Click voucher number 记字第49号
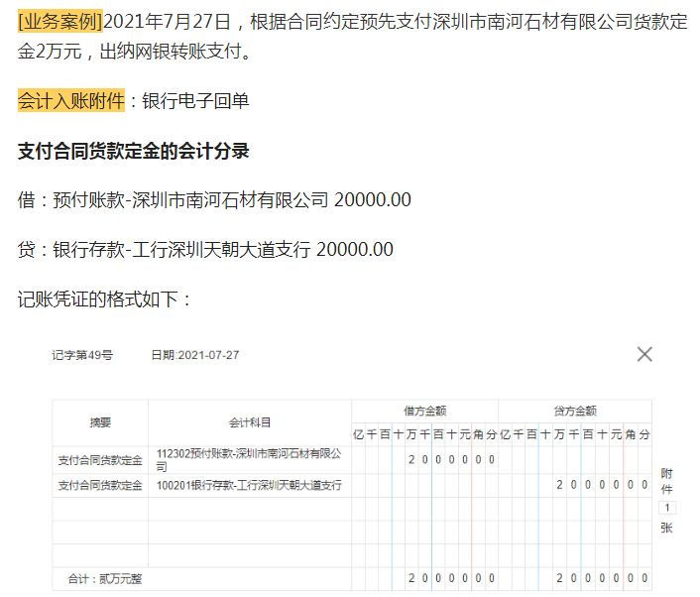The width and height of the screenshot is (700, 597). (82, 355)
